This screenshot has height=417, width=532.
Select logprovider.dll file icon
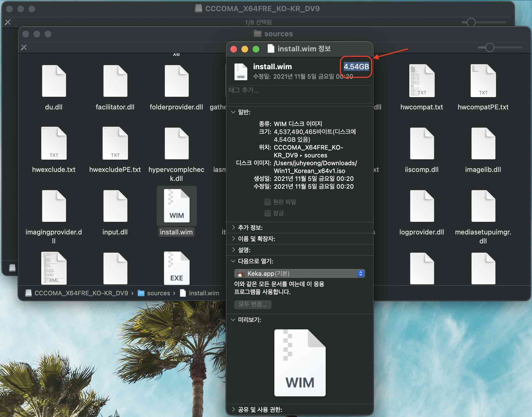point(422,206)
